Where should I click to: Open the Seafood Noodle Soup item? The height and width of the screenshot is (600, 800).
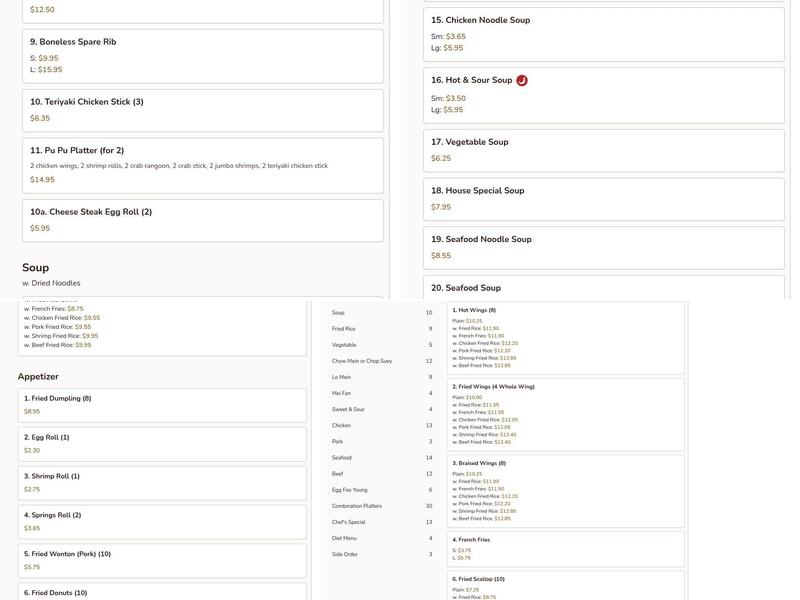(x=603, y=247)
